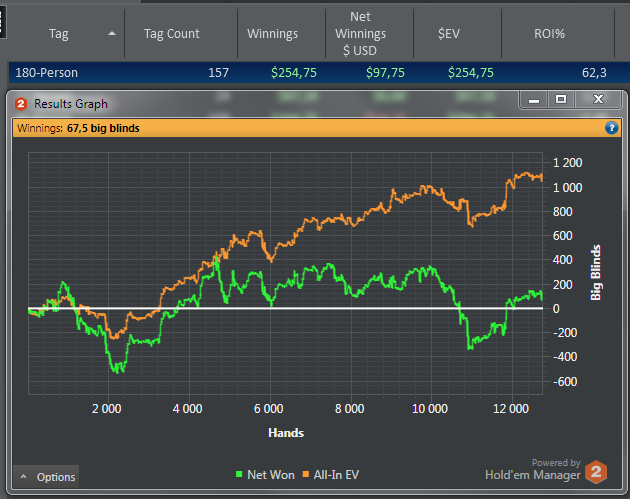Click the net winnings value $97,75

385,73
